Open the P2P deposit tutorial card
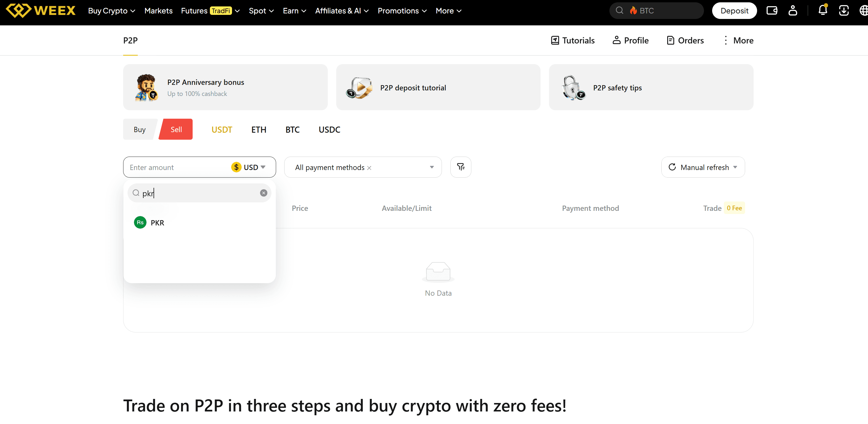868x424 pixels. pyautogui.click(x=438, y=87)
